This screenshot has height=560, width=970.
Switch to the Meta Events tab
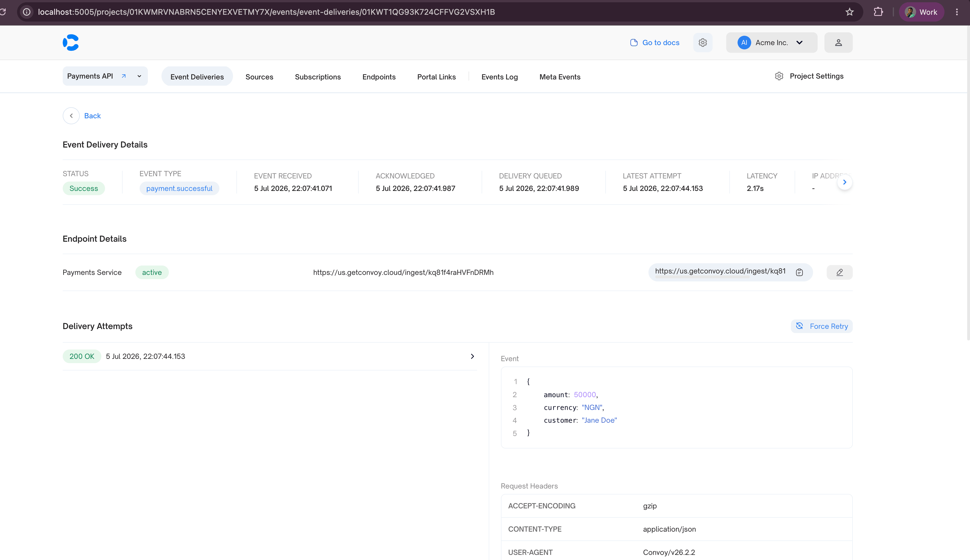click(560, 77)
